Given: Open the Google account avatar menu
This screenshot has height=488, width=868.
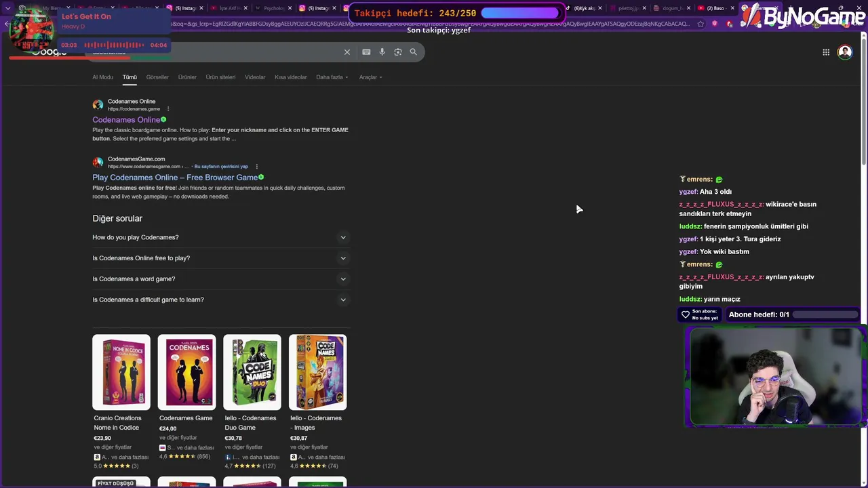Looking at the screenshot, I should (845, 52).
